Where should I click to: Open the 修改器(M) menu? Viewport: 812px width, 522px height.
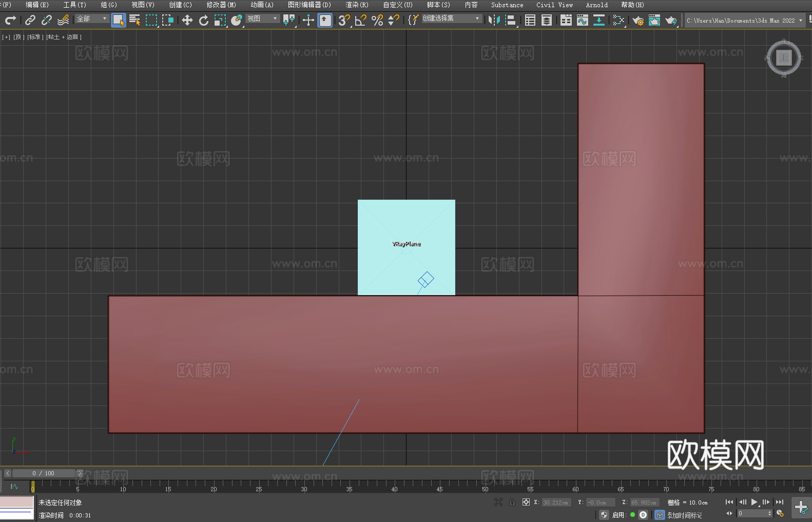point(221,5)
